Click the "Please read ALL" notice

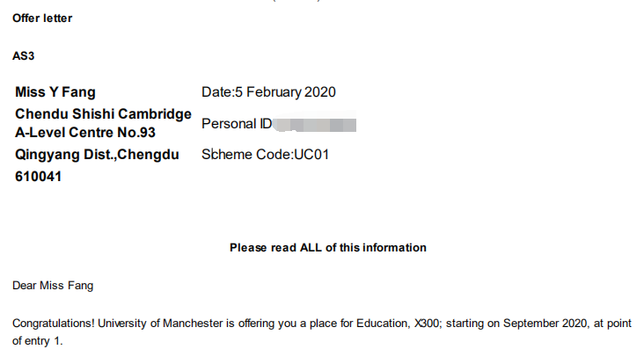pyautogui.click(x=327, y=248)
